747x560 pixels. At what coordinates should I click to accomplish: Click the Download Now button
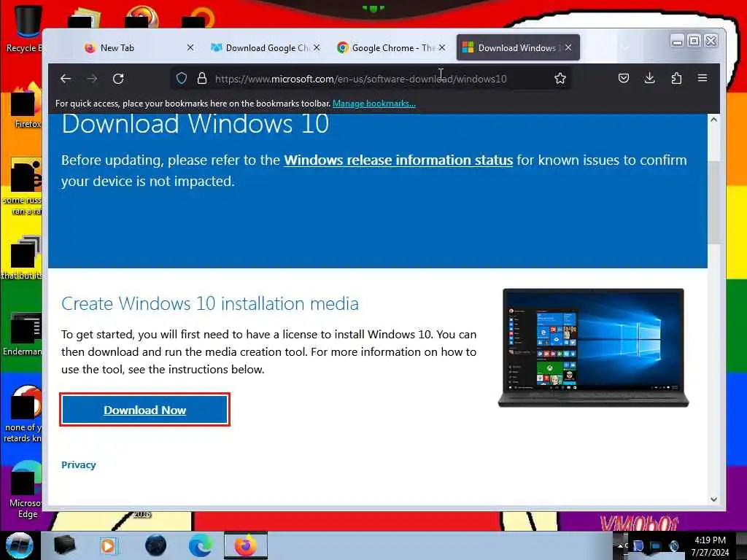145,410
